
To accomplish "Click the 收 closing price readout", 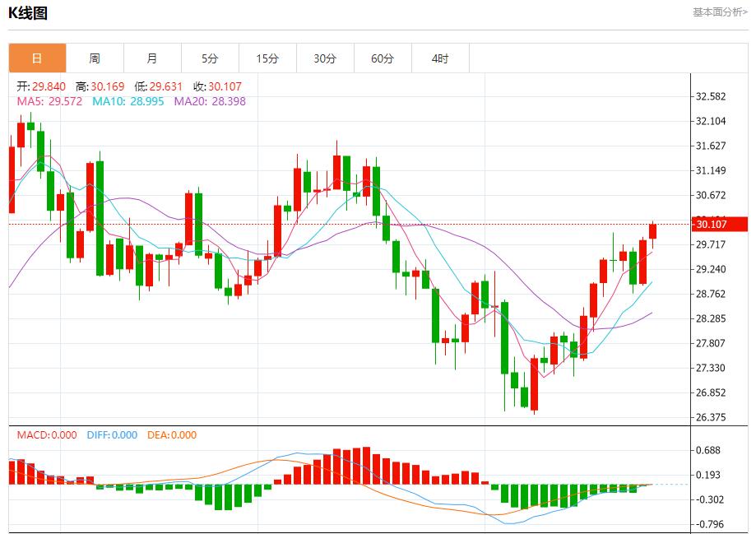I will point(217,86).
